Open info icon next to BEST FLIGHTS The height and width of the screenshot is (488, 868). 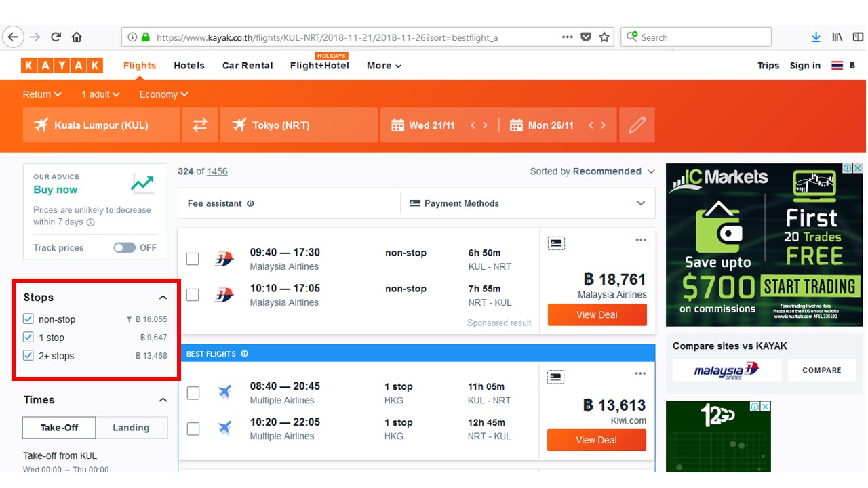coord(245,354)
